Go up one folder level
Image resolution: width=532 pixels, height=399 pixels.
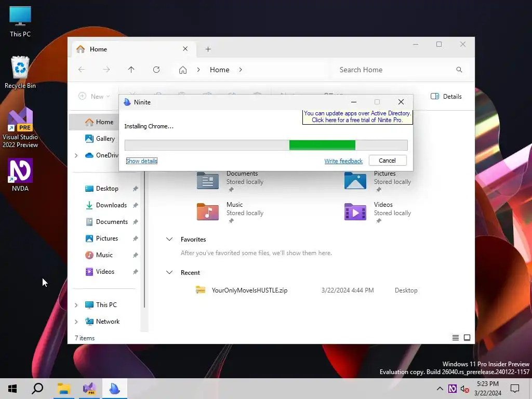131,70
